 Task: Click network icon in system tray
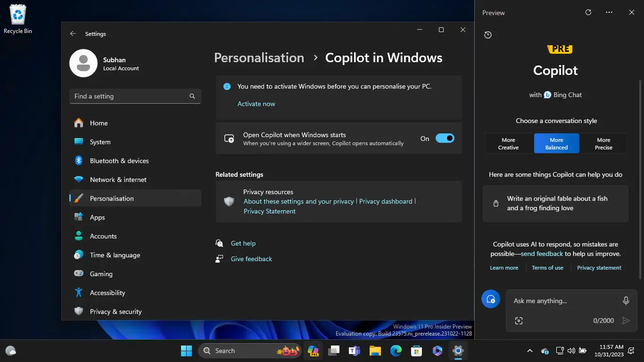[560, 351]
